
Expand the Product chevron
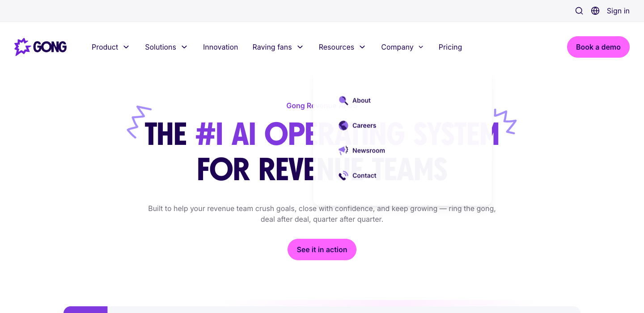point(126,47)
